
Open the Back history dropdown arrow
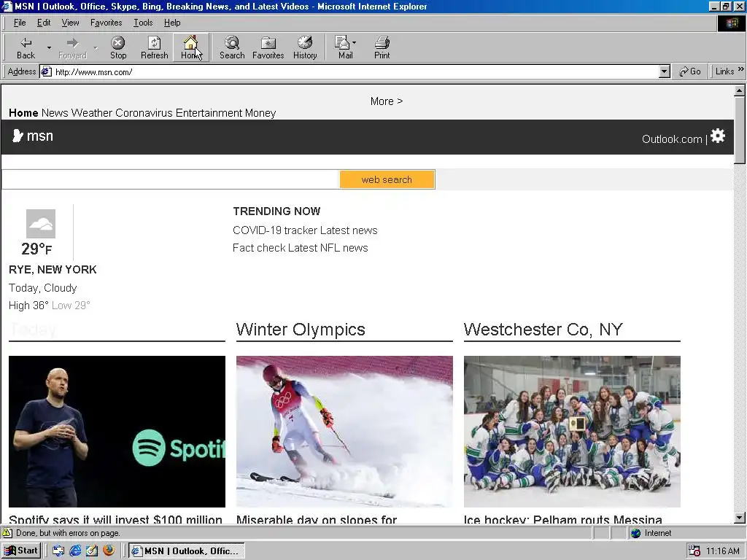click(x=49, y=47)
